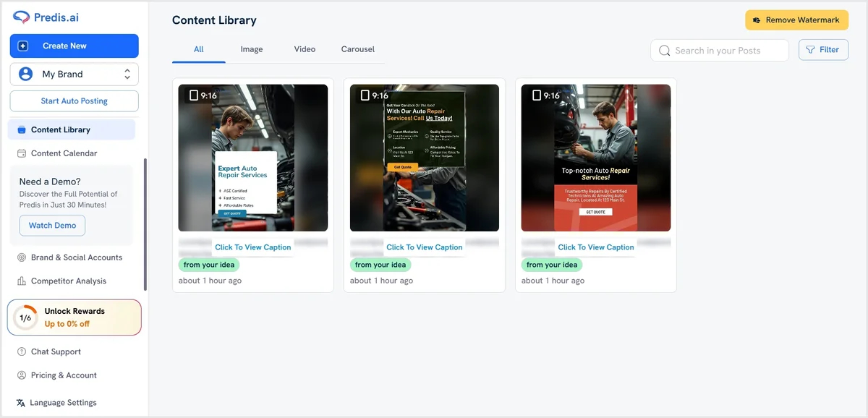Click into the Search in your Posts field
The height and width of the screenshot is (418, 868).
click(x=720, y=51)
